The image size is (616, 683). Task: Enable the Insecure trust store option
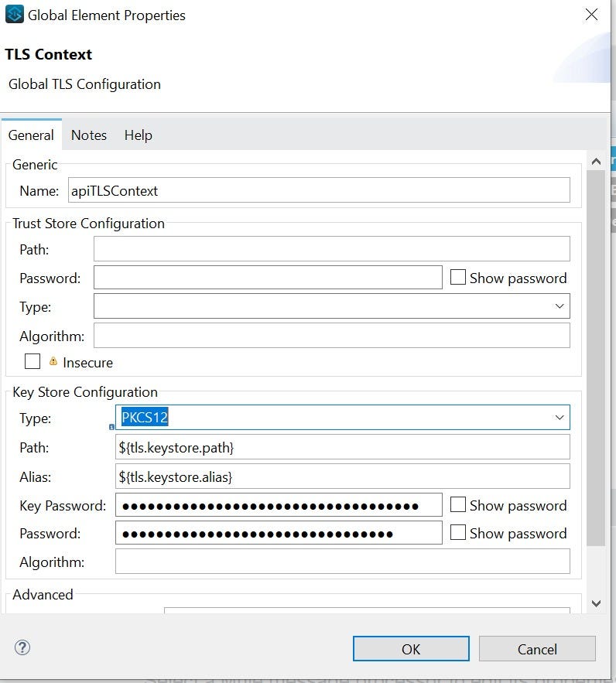coord(32,361)
